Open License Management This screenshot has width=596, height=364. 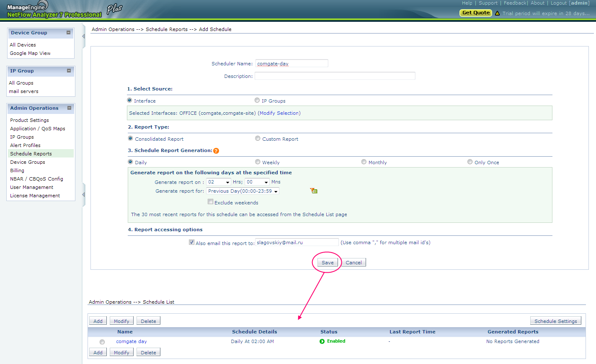[35, 196]
